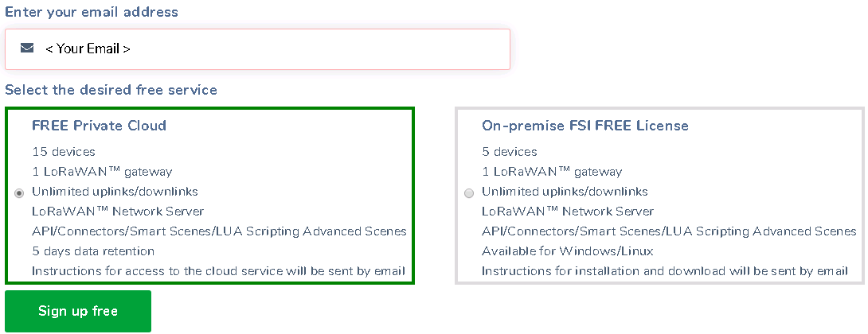Click the '15 devices' feature line

64,151
